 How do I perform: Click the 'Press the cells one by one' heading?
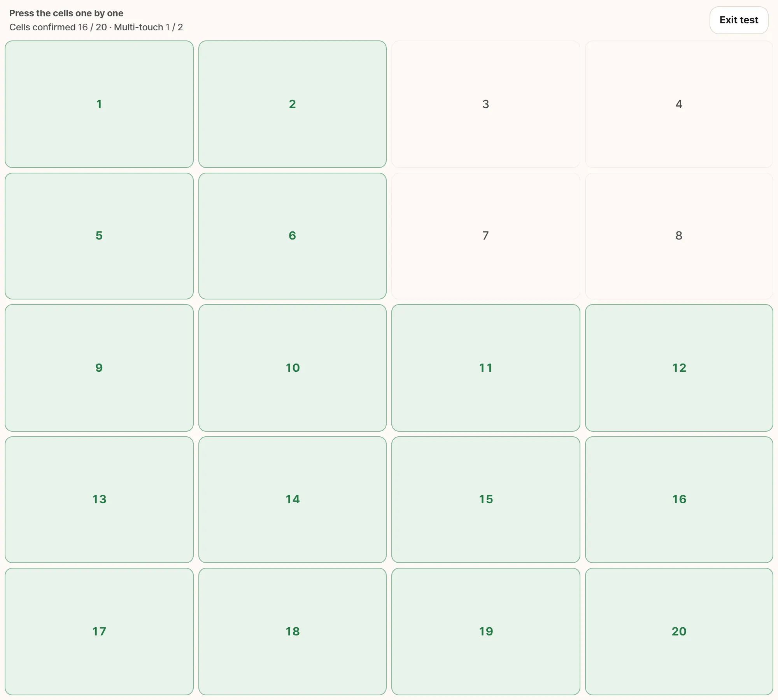pos(66,13)
